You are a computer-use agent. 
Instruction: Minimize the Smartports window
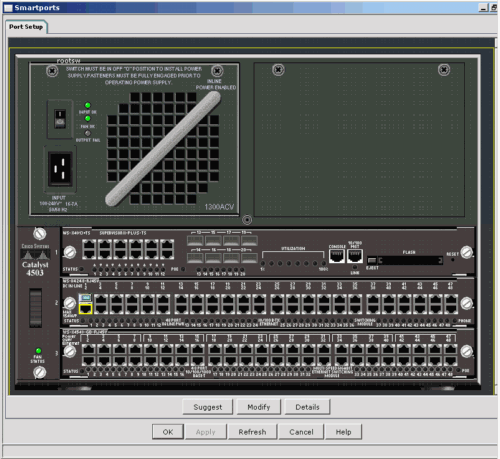click(483, 7)
